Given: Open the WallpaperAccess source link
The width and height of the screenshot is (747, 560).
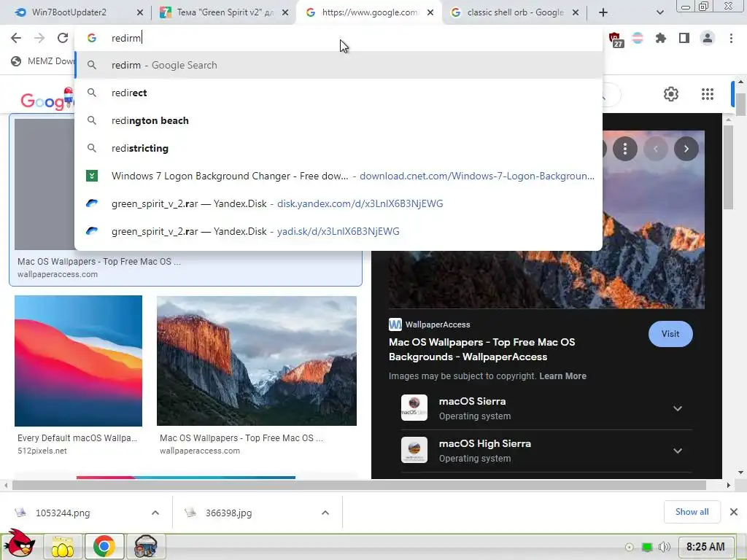Looking at the screenshot, I should [429, 324].
